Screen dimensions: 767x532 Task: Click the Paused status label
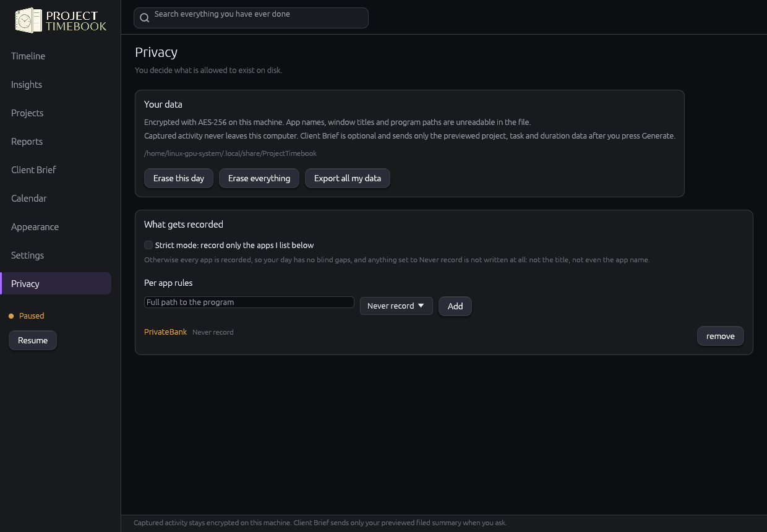[32, 315]
